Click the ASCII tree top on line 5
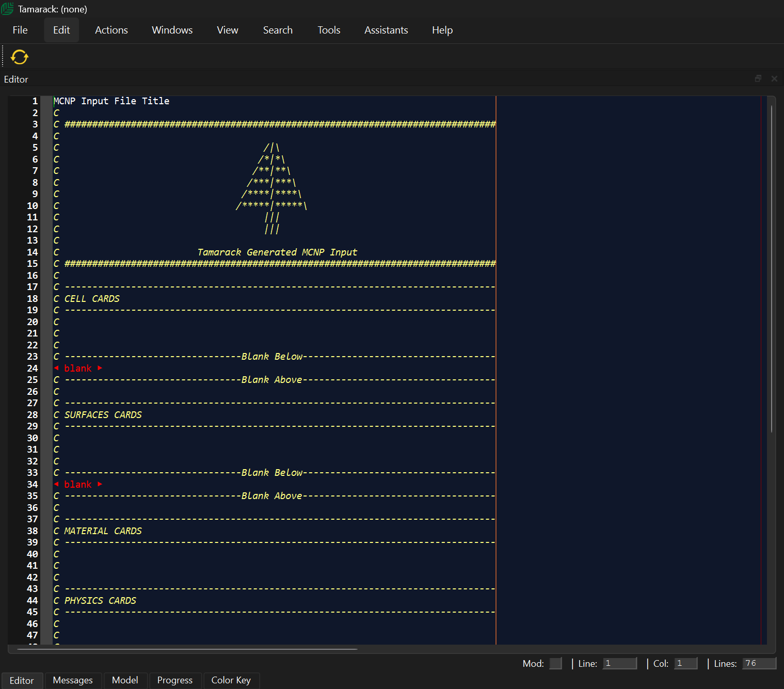Image resolution: width=784 pixels, height=689 pixels. [x=271, y=148]
